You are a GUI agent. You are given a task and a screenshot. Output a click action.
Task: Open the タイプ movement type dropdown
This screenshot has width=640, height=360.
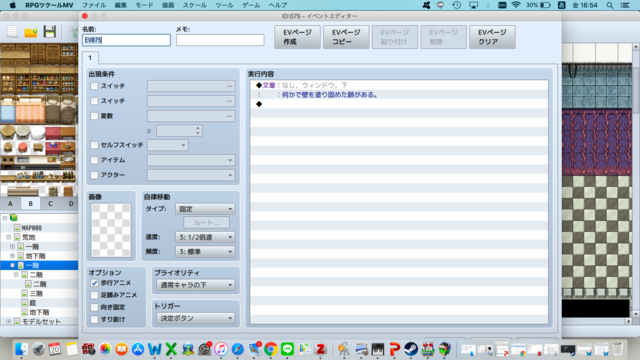(x=205, y=209)
